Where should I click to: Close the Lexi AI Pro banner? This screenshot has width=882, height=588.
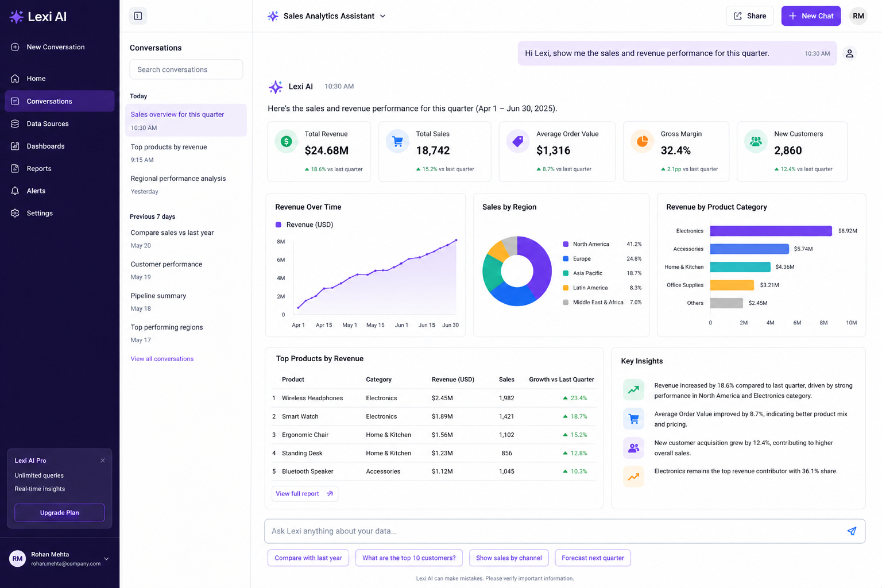tap(103, 461)
